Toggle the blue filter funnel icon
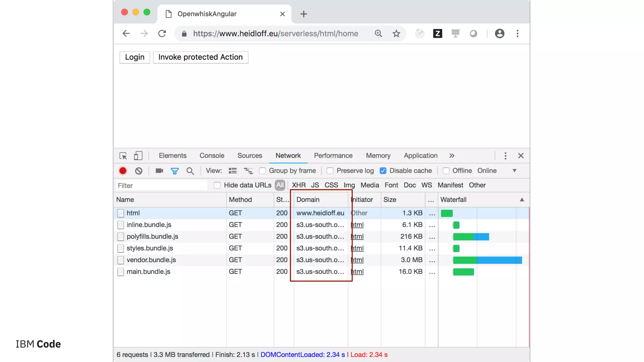The image size is (644, 362). point(175,171)
